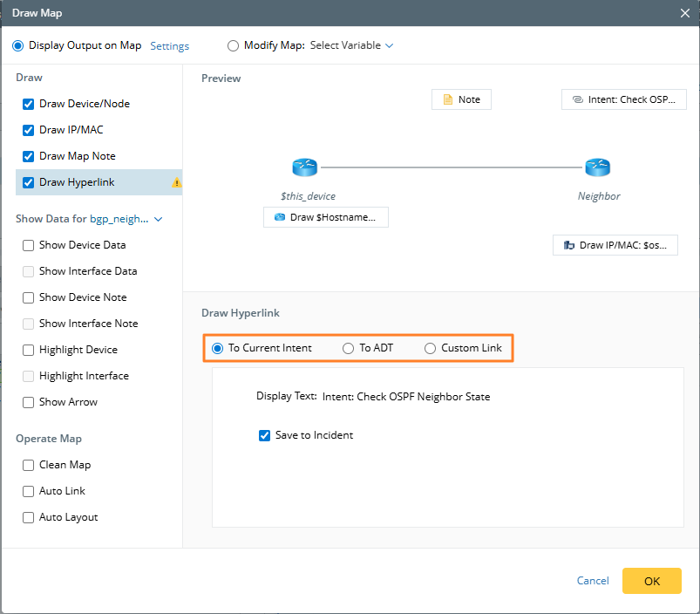The width and height of the screenshot is (700, 614).
Task: Click the yellow warning icon beside Draw Hyperlink
Action: click(177, 183)
